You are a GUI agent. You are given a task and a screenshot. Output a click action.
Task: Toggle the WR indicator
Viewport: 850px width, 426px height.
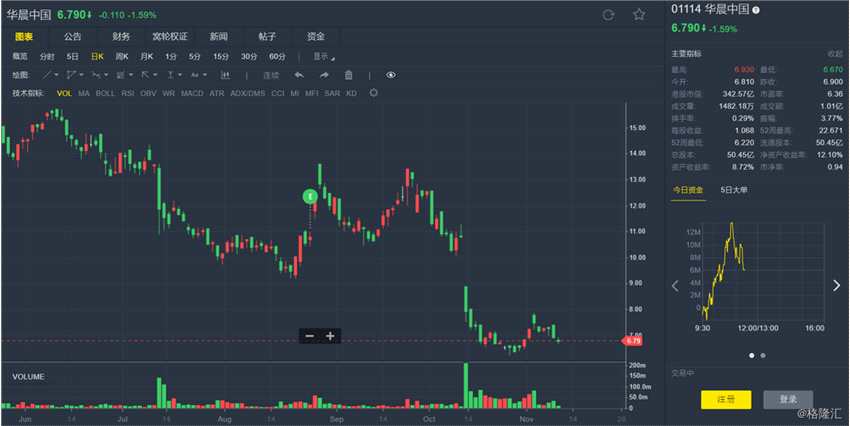click(x=169, y=93)
